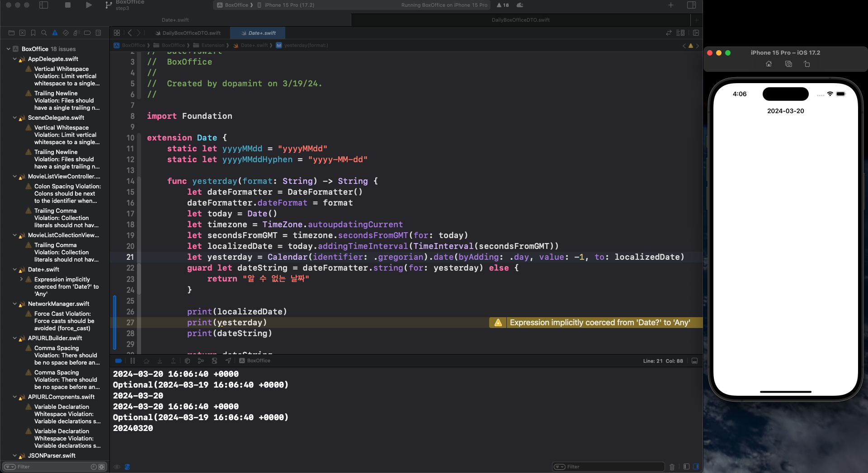The height and width of the screenshot is (473, 868).
Task: Expand the 'Expression implicitly coerced' issue
Action: coord(21,280)
